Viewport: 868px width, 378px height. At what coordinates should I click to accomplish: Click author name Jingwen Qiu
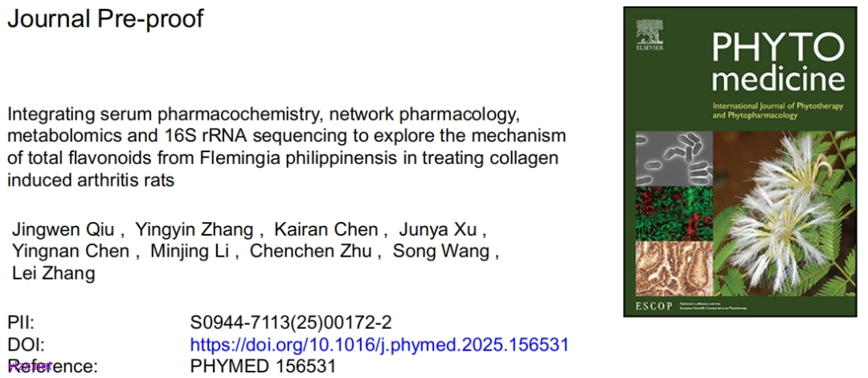pos(65,230)
